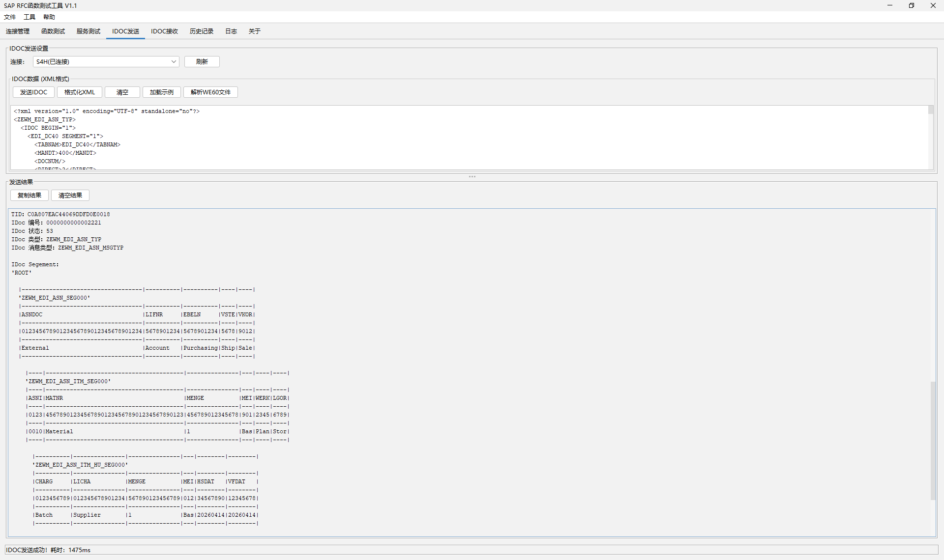This screenshot has width=944, height=560.
Task: Open the 文件 menu
Action: (10, 17)
